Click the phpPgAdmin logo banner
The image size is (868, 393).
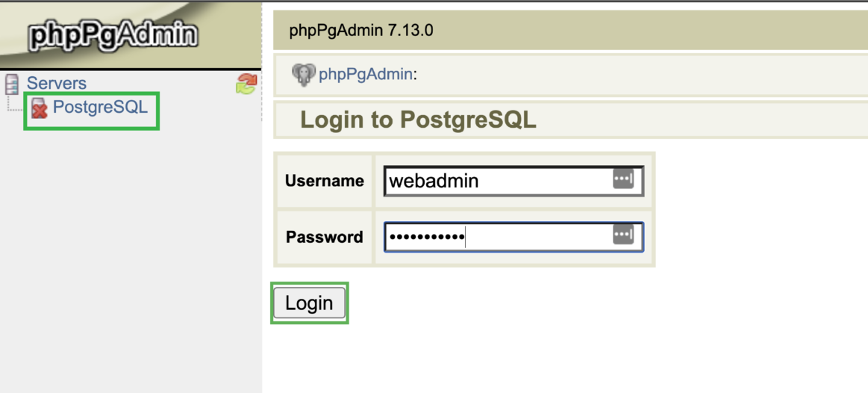point(113,35)
